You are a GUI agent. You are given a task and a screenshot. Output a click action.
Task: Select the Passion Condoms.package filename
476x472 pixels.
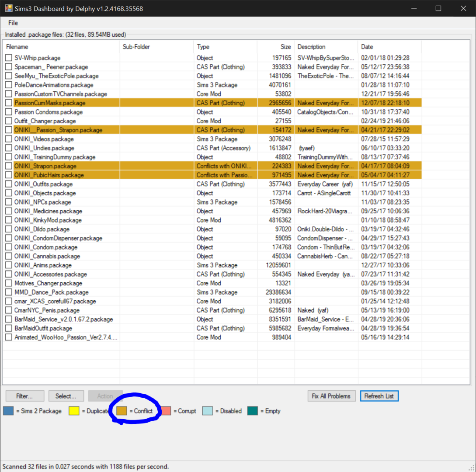point(49,112)
